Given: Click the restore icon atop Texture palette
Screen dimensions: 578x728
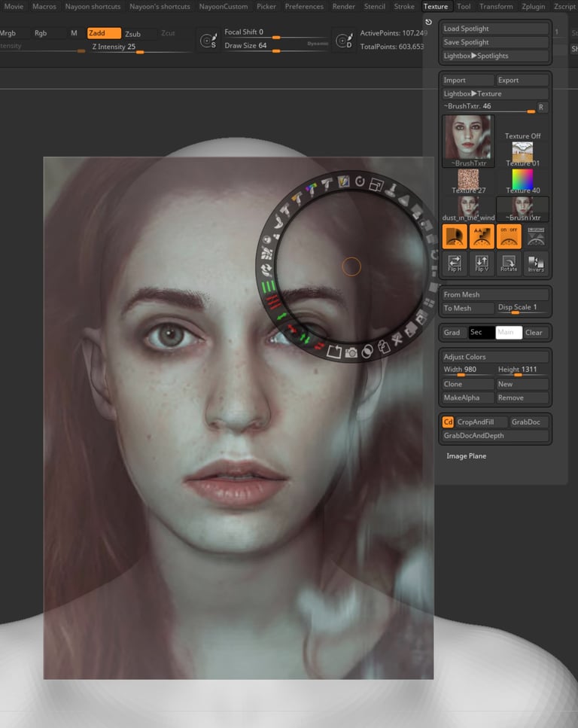Looking at the screenshot, I should pos(428,22).
